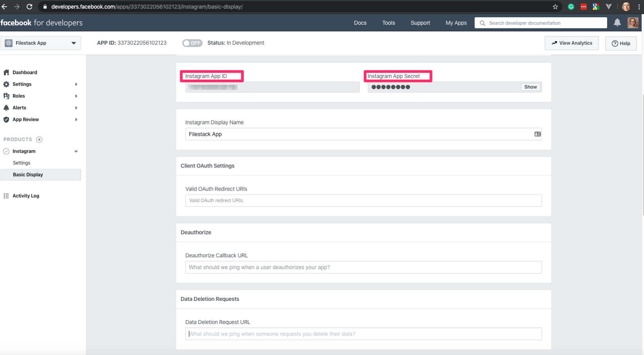
Task: Click the search magnifier icon
Action: 482,23
